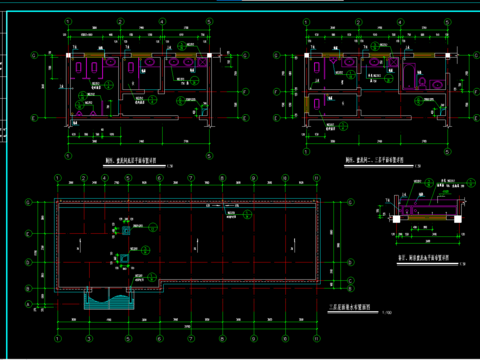
Task: Pick axis bubble 7 below the roof plan
Action: coord(191,339)
